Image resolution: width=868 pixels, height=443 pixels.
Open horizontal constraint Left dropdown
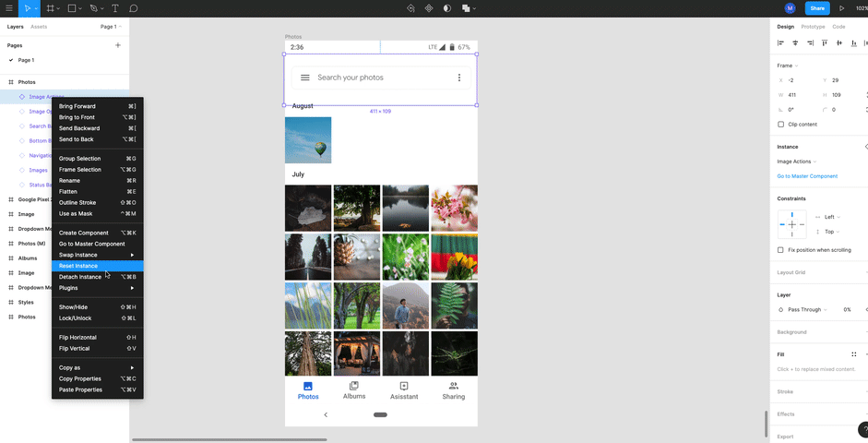pyautogui.click(x=832, y=217)
